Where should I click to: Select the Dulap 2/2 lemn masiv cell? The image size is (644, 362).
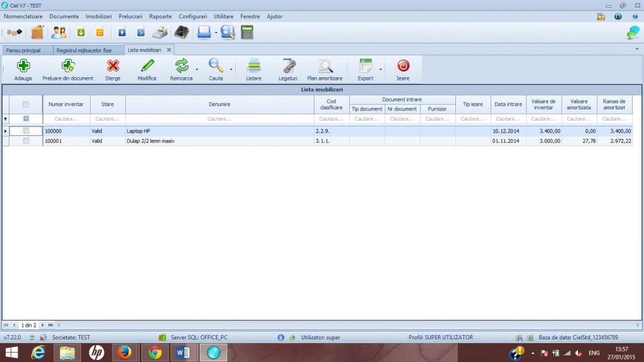click(219, 141)
